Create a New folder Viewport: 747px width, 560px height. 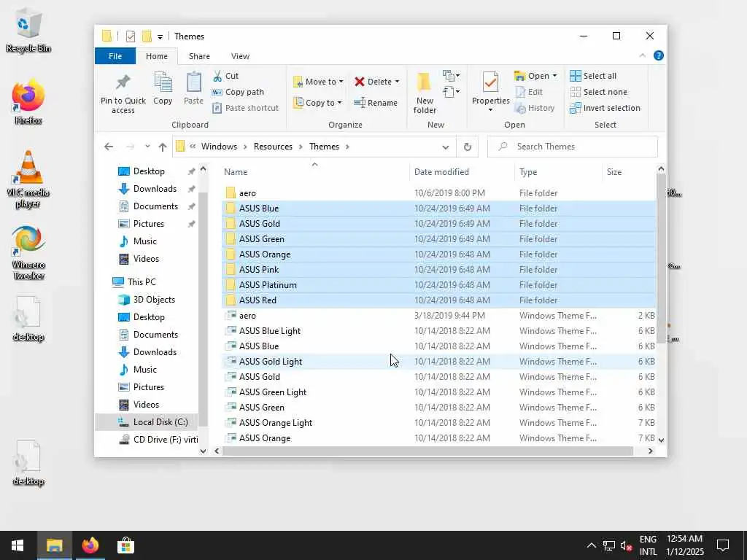(x=425, y=93)
